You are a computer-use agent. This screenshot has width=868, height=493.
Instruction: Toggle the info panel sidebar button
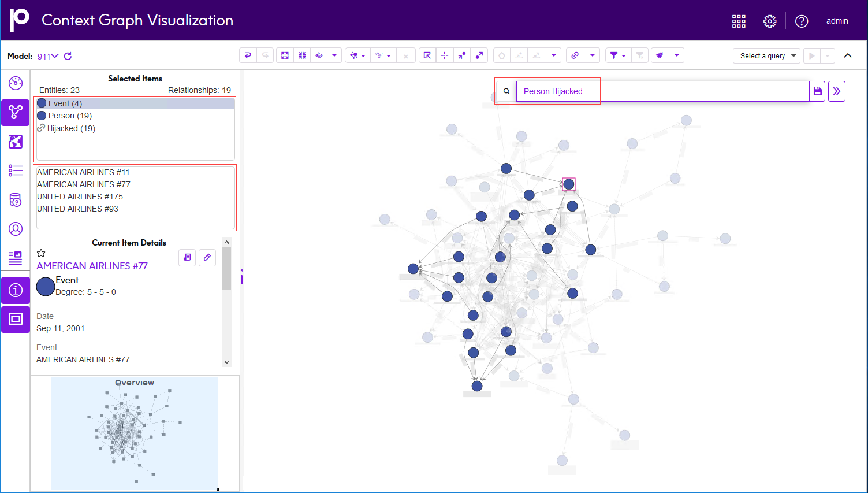pyautogui.click(x=16, y=290)
